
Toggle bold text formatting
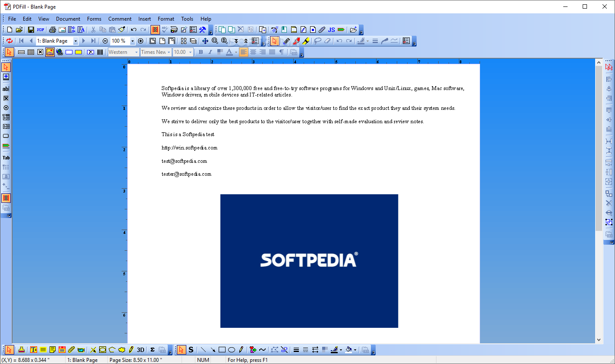pos(201,52)
